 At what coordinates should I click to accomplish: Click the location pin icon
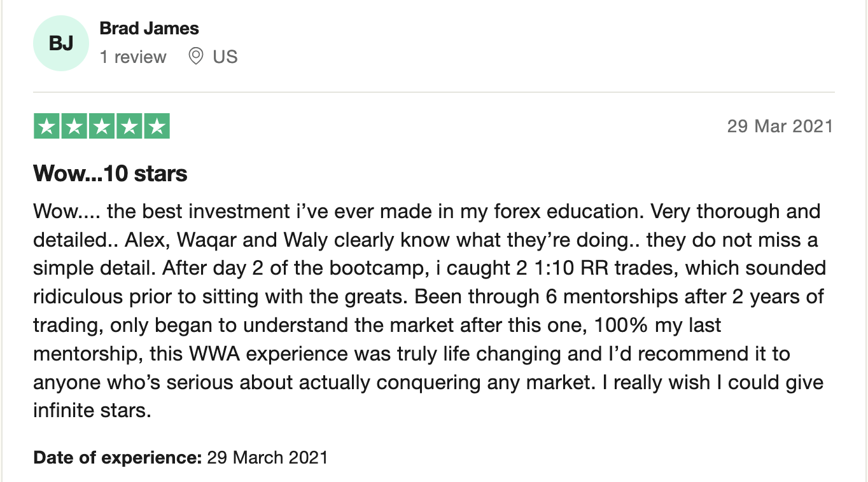click(x=196, y=57)
